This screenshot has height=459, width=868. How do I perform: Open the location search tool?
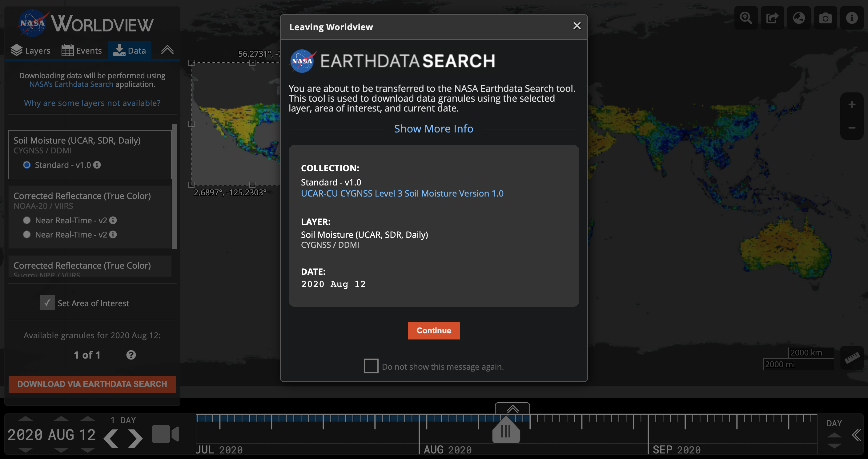point(746,18)
